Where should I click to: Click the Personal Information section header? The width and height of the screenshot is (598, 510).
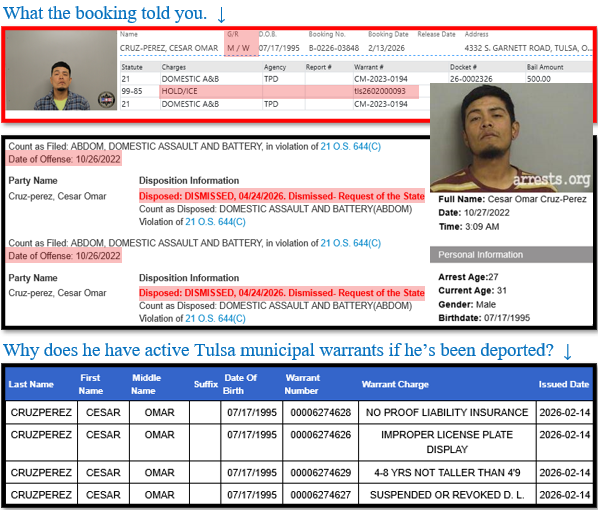pyautogui.click(x=511, y=255)
